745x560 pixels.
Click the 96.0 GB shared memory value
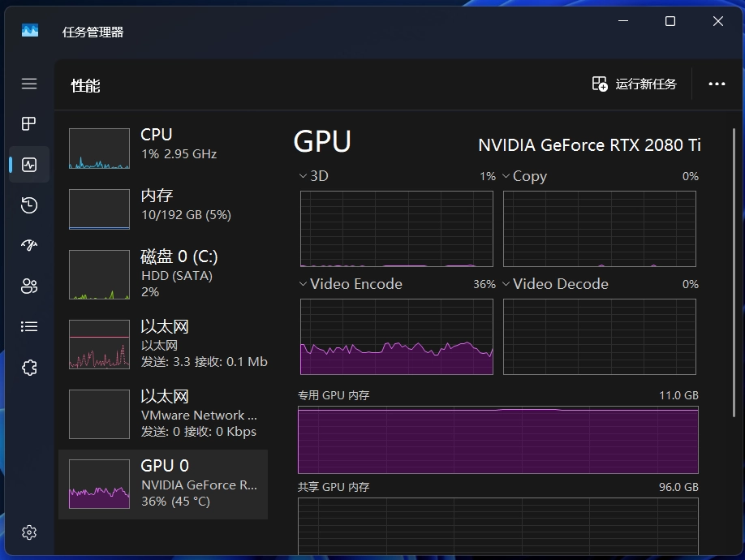tap(678, 487)
